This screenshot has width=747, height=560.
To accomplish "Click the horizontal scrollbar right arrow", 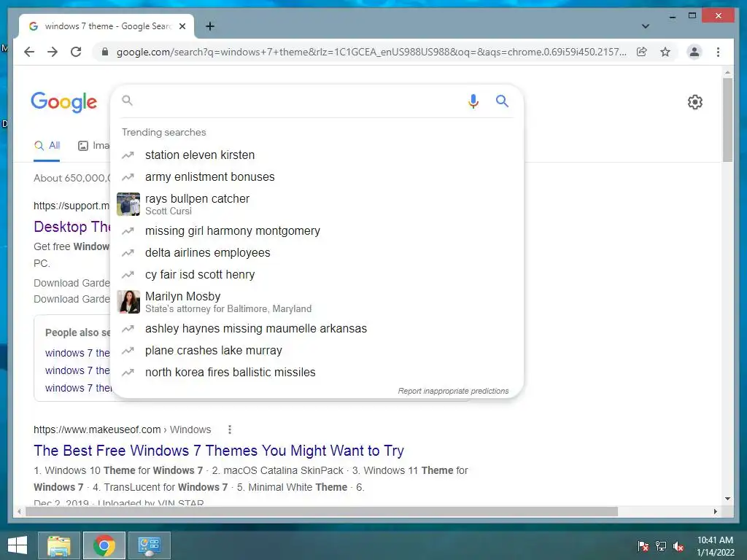I will coord(715,511).
